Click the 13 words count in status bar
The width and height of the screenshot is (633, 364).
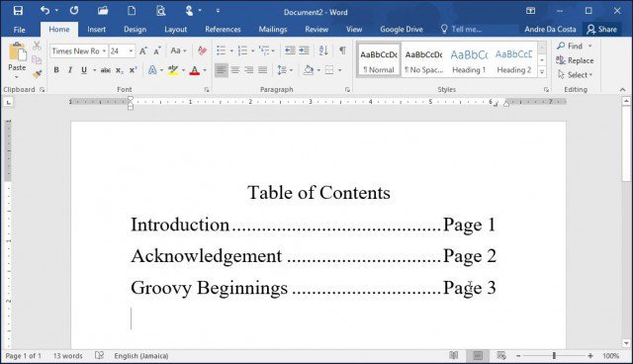point(68,355)
